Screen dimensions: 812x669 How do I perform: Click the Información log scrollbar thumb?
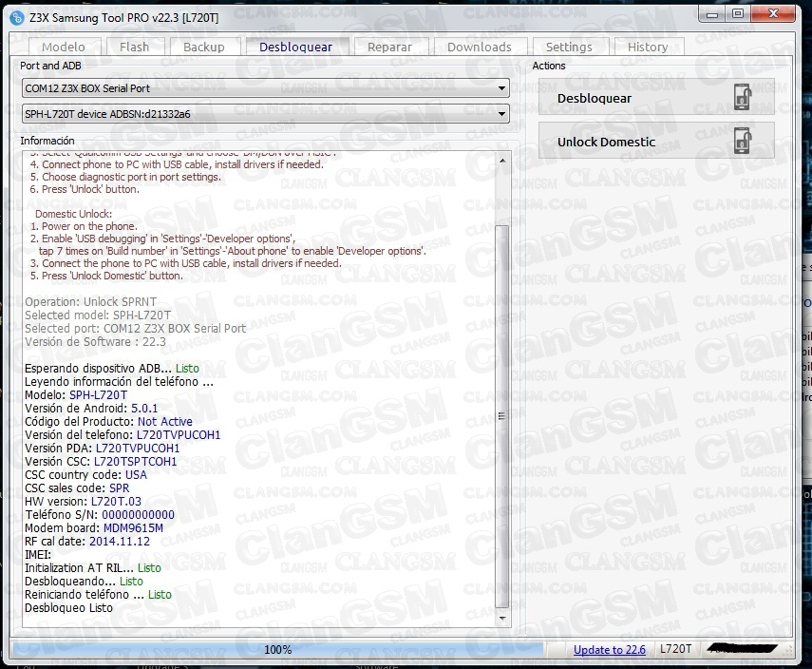(x=501, y=416)
